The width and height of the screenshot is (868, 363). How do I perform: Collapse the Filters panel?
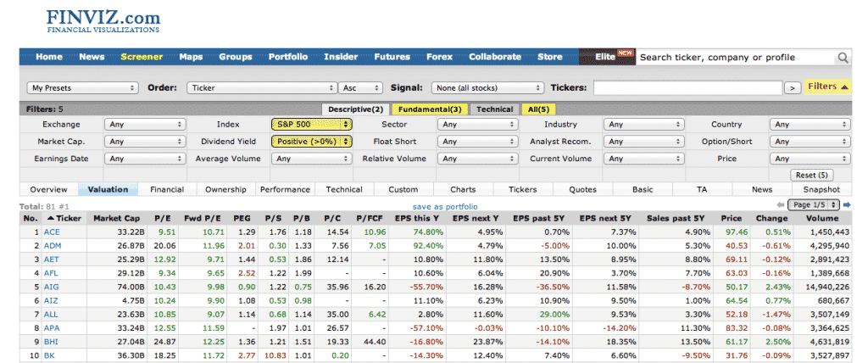(x=827, y=87)
